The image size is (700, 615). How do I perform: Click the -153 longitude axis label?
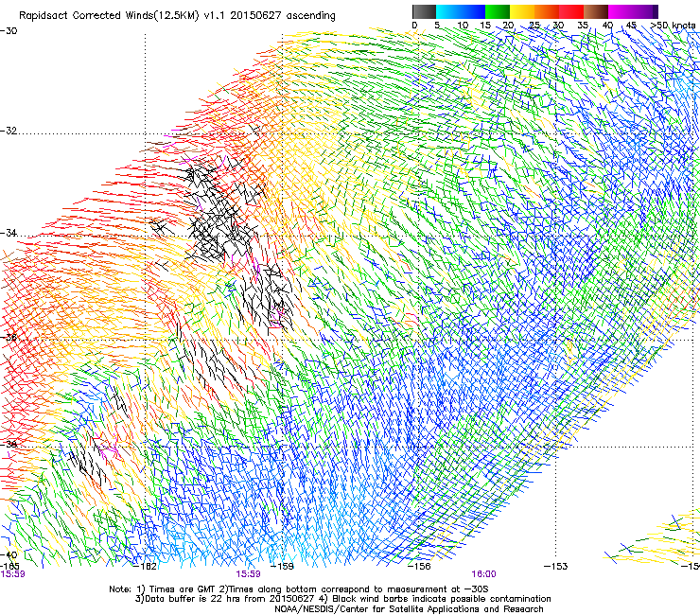[556, 567]
